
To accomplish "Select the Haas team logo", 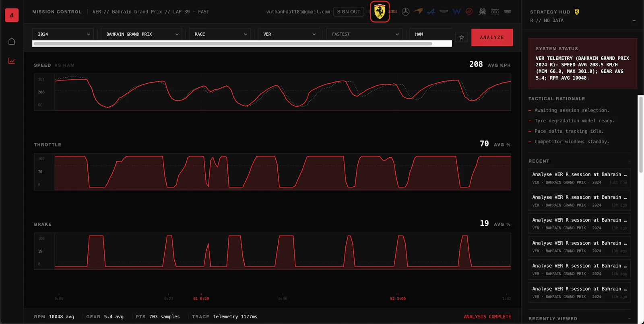I will (x=469, y=12).
